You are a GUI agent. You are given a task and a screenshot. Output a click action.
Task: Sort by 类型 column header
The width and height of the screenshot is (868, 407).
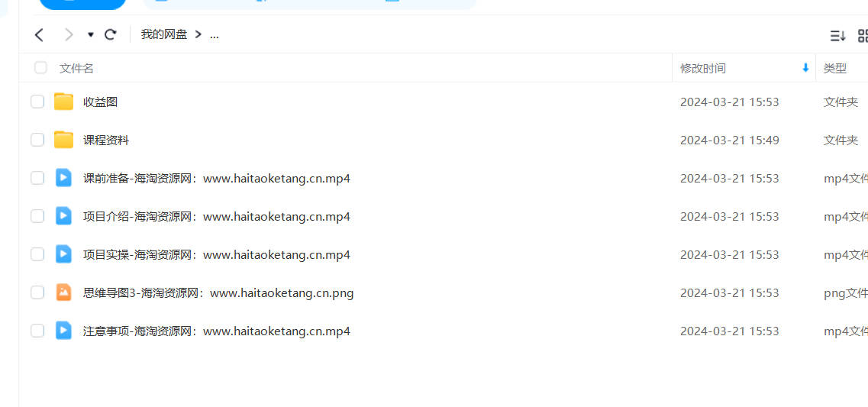click(834, 69)
